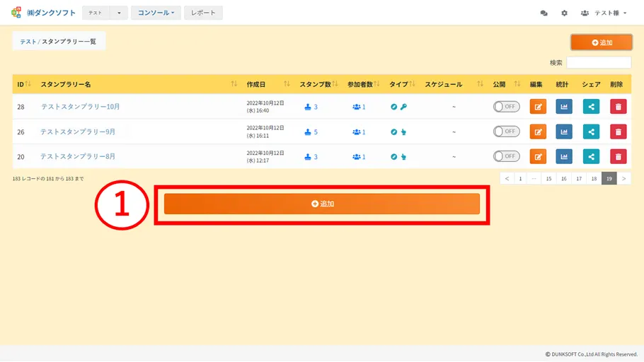Open the テストスタンプラリー9月 link
644x362 pixels.
tap(78, 132)
